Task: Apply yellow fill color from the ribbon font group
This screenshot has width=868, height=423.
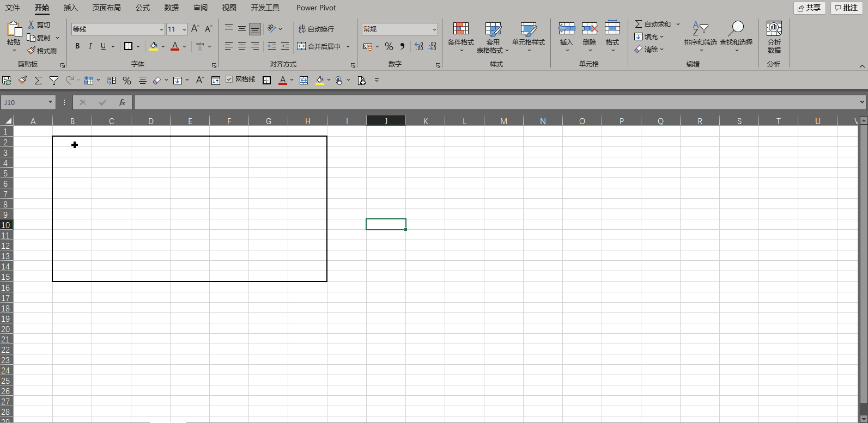Action: pyautogui.click(x=154, y=46)
